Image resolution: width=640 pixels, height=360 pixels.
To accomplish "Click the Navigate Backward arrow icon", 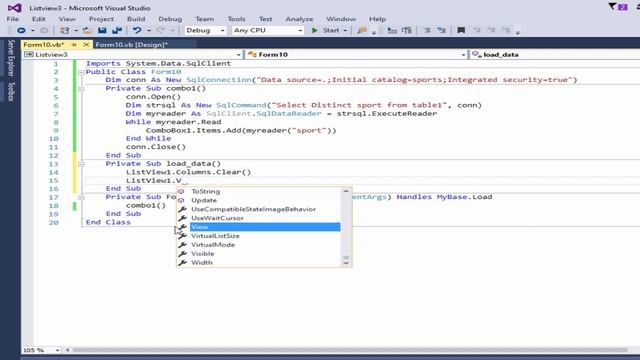I will (21, 30).
